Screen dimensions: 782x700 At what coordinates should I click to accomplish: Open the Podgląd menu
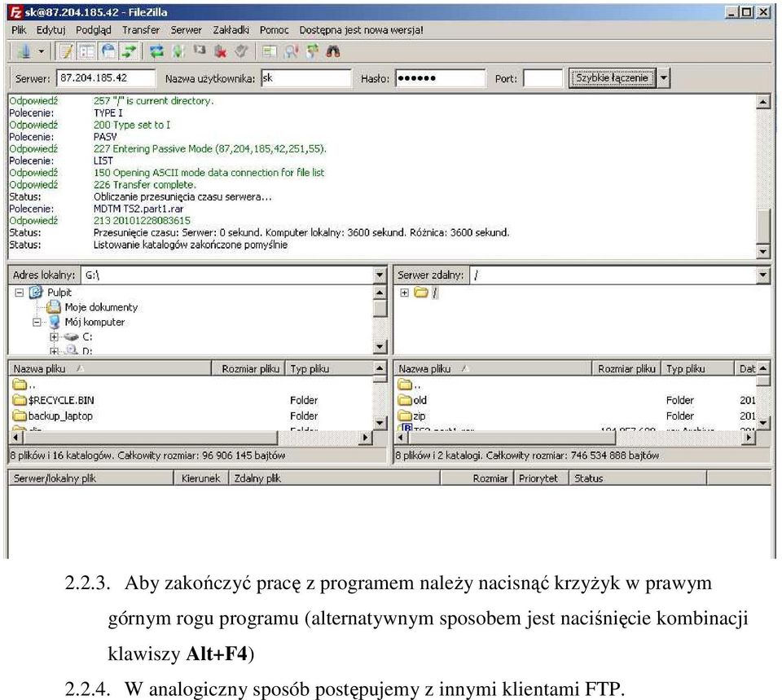[93, 30]
